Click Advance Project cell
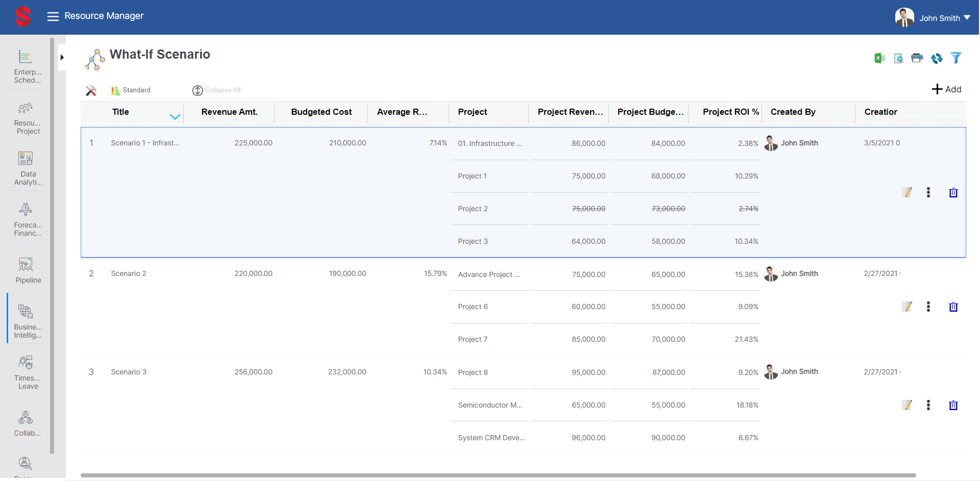This screenshot has height=481, width=980. click(x=489, y=275)
